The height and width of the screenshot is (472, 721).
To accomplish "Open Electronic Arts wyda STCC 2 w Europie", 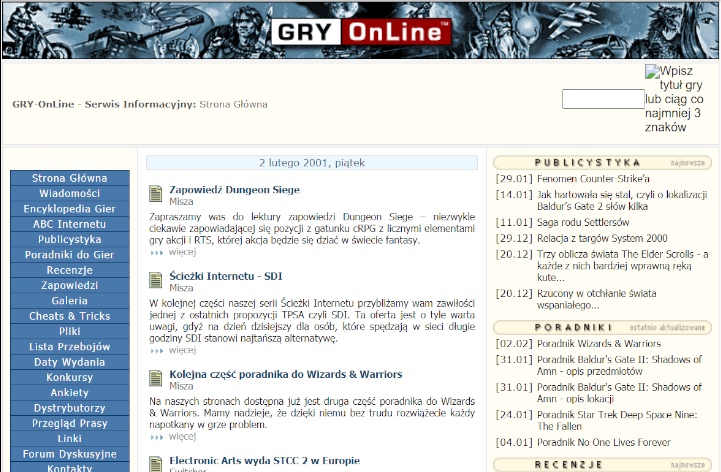I will pyautogui.click(x=264, y=460).
